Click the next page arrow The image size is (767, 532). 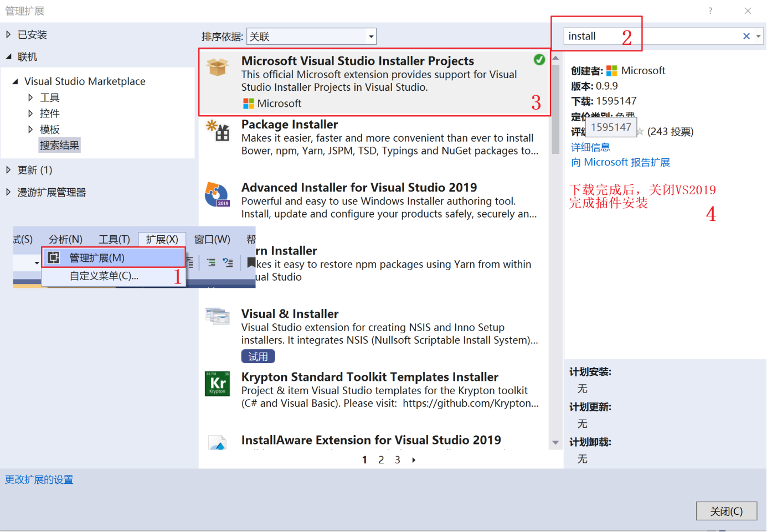(414, 460)
